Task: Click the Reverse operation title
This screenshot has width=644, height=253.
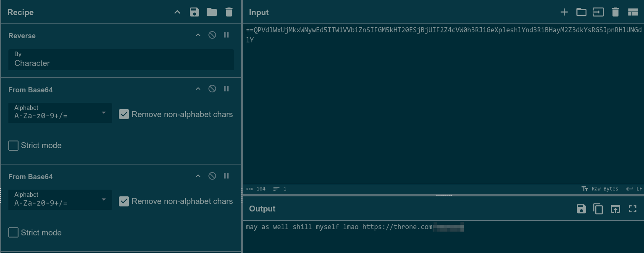Action: pos(22,36)
